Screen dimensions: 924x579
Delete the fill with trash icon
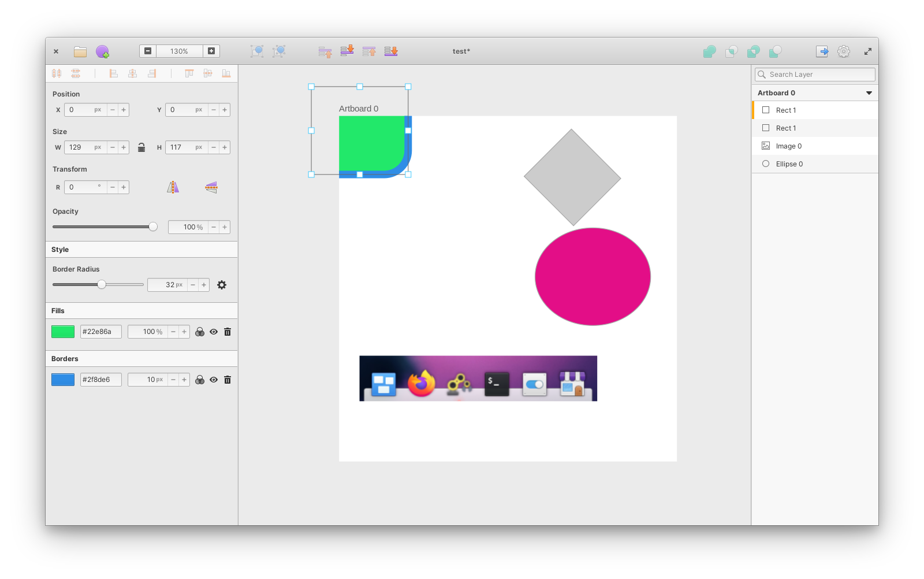228,332
